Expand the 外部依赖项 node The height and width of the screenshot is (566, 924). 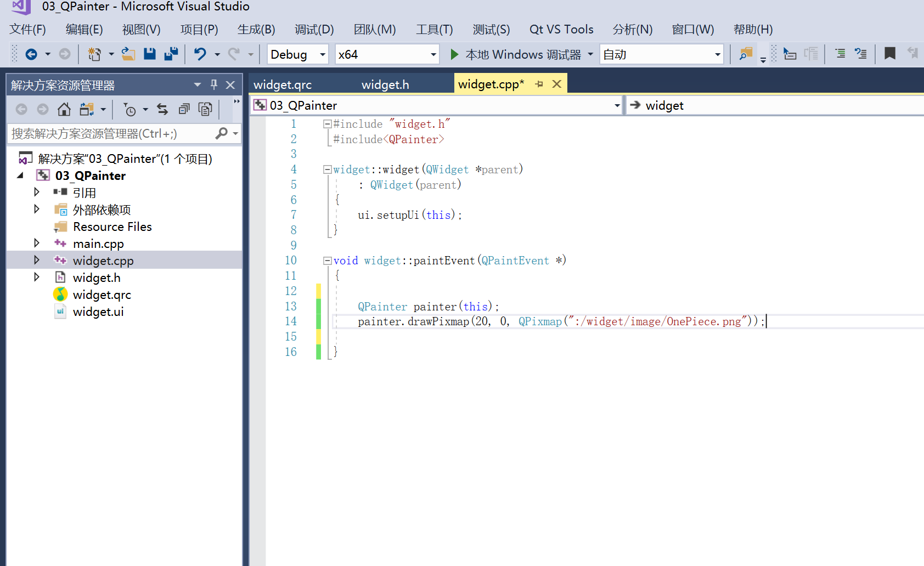[36, 209]
